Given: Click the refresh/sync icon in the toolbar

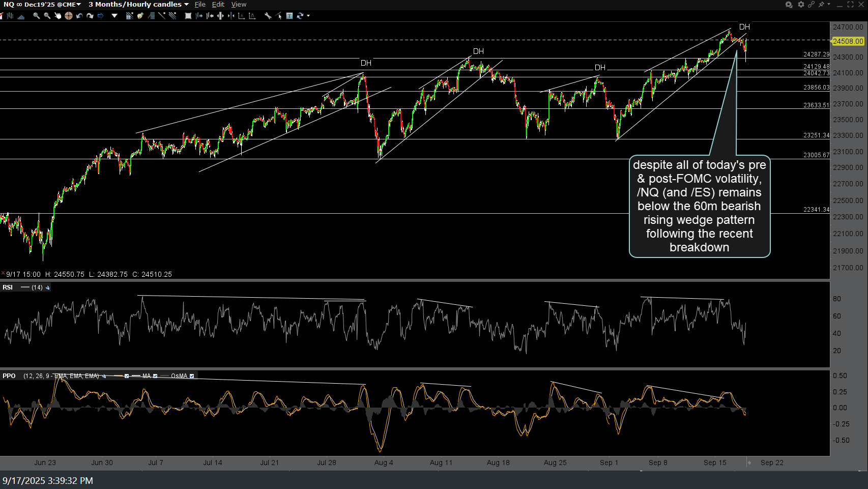Looking at the screenshot, I should [300, 16].
